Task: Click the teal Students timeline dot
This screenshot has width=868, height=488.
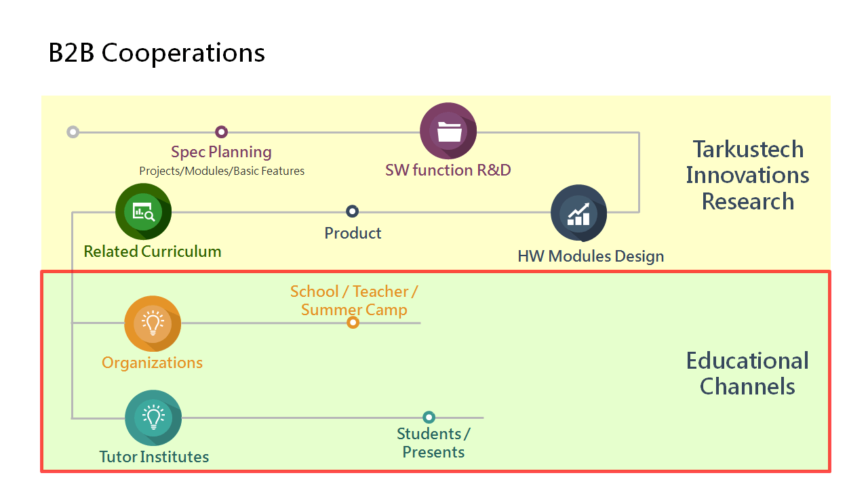Action: [429, 418]
